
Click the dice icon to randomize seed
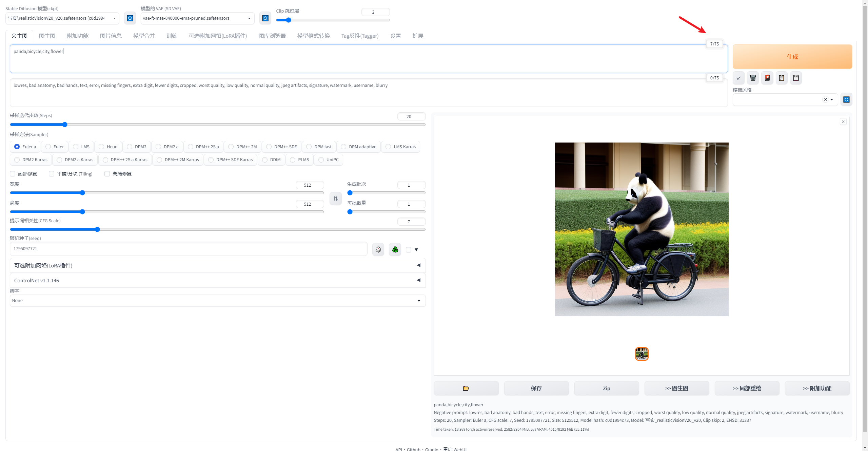[x=378, y=250]
